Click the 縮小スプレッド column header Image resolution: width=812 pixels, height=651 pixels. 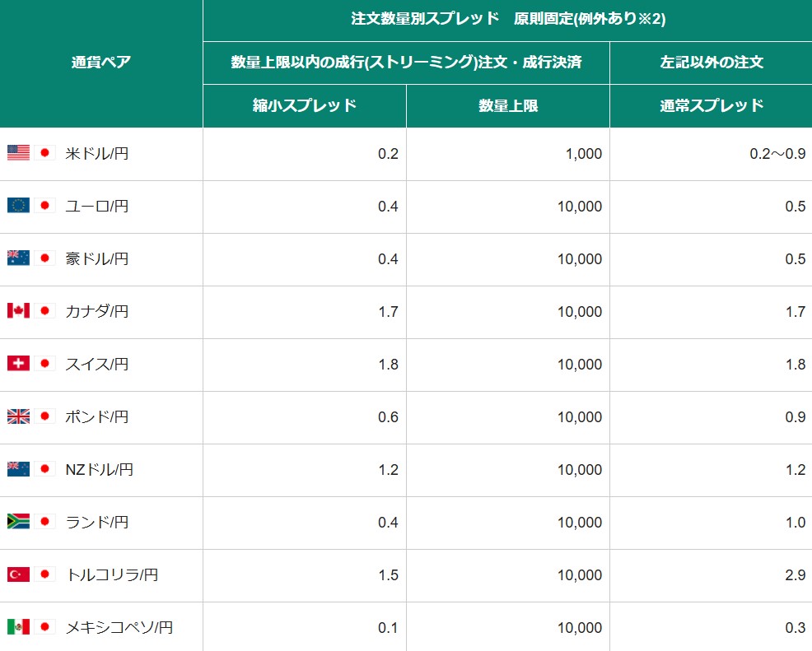[x=305, y=105]
